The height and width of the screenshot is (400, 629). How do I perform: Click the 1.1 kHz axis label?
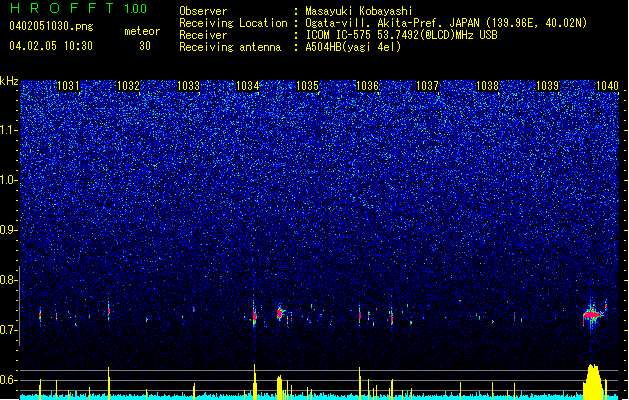(8, 130)
